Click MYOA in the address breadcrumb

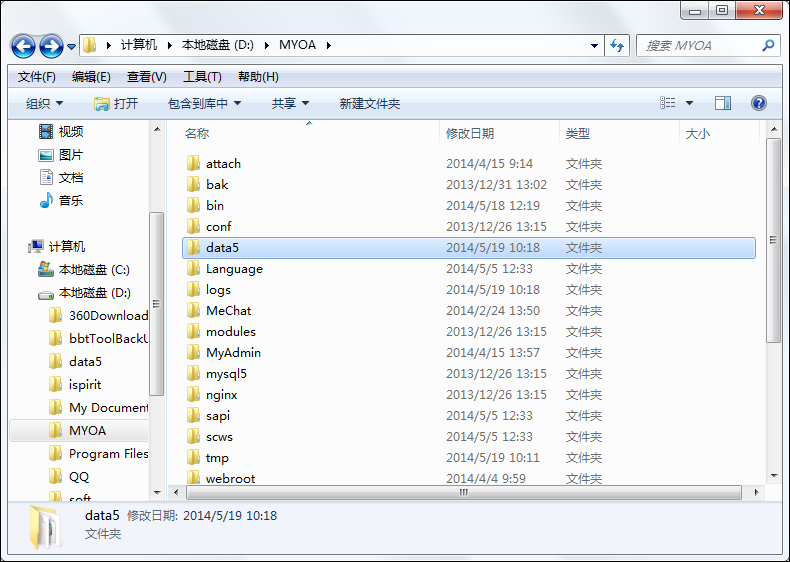tap(297, 45)
